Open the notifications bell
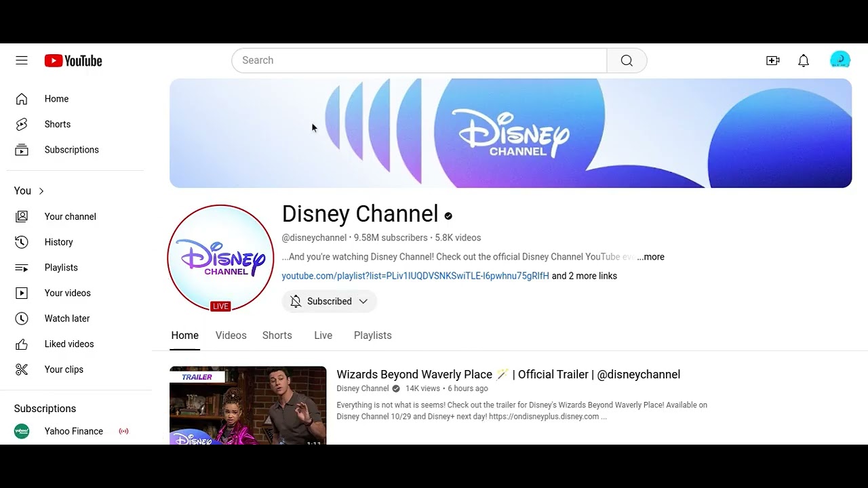This screenshot has height=488, width=868. [x=804, y=61]
